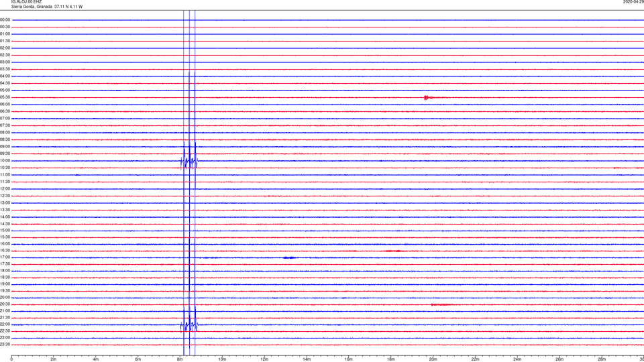Viewport: 644px width, 362px height.
Task: Click the red event on the 16:30 trace
Action: pos(394,251)
